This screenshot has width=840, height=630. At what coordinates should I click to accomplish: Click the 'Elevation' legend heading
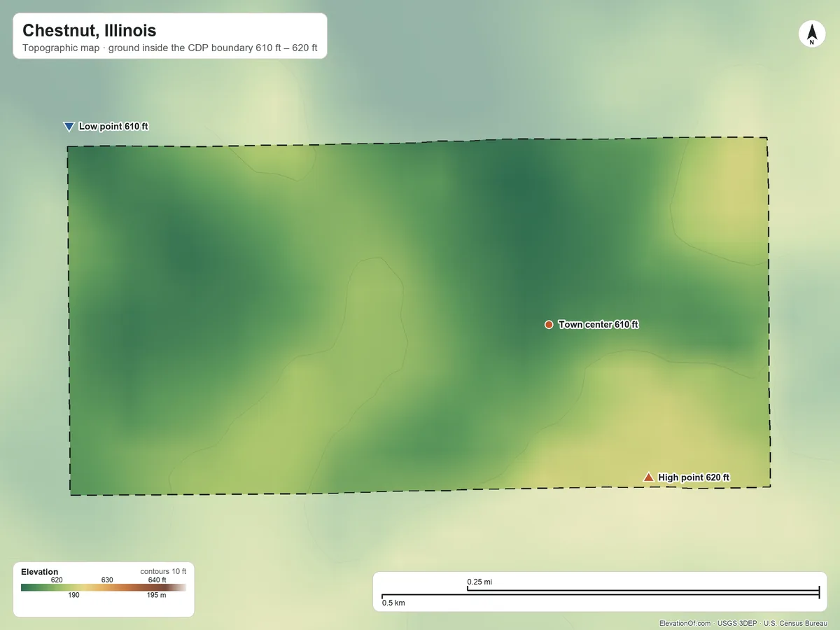coord(40,572)
